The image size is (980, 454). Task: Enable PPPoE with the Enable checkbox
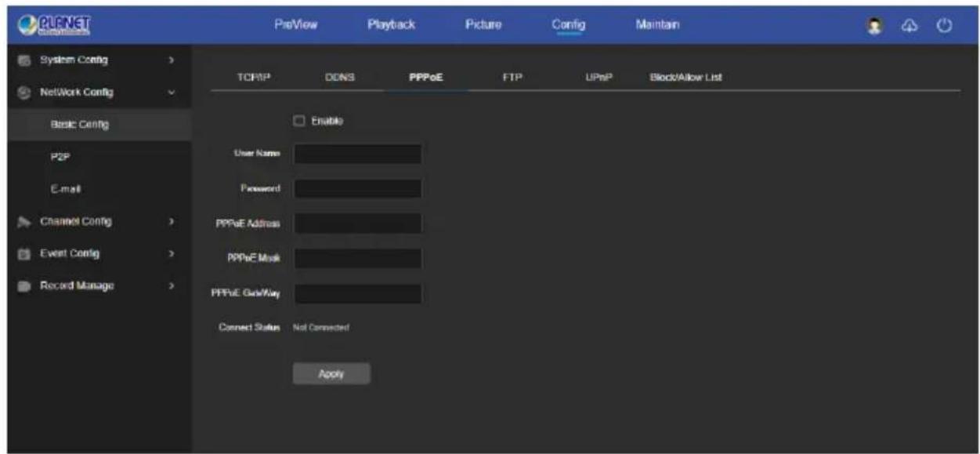tap(298, 121)
